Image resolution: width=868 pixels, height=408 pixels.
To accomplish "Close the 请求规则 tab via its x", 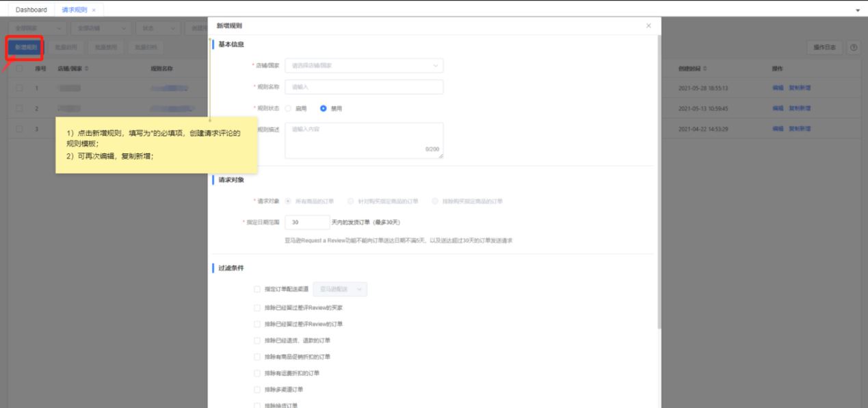I will (93, 10).
